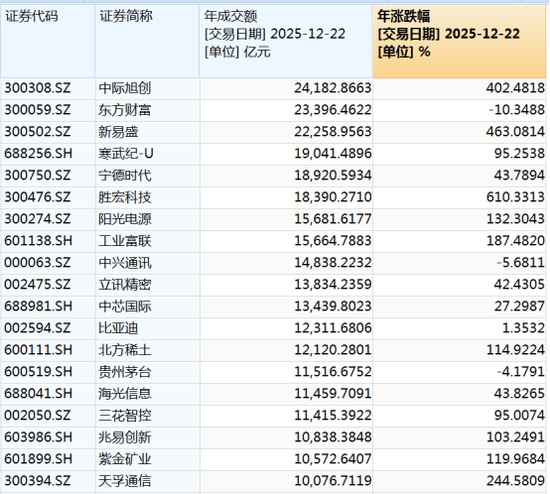Select turnover value 19,041.4896
Viewport: 550px width, 494px height.
coord(333,153)
